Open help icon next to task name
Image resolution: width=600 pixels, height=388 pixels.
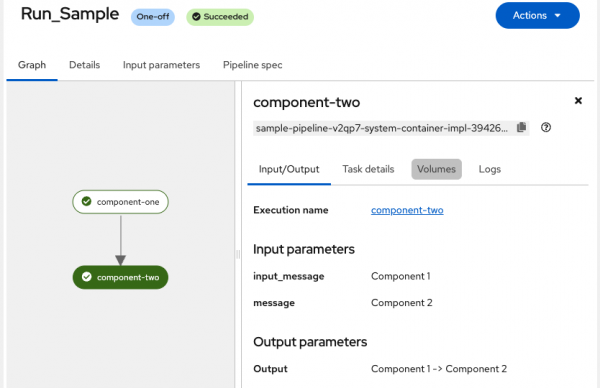(546, 127)
